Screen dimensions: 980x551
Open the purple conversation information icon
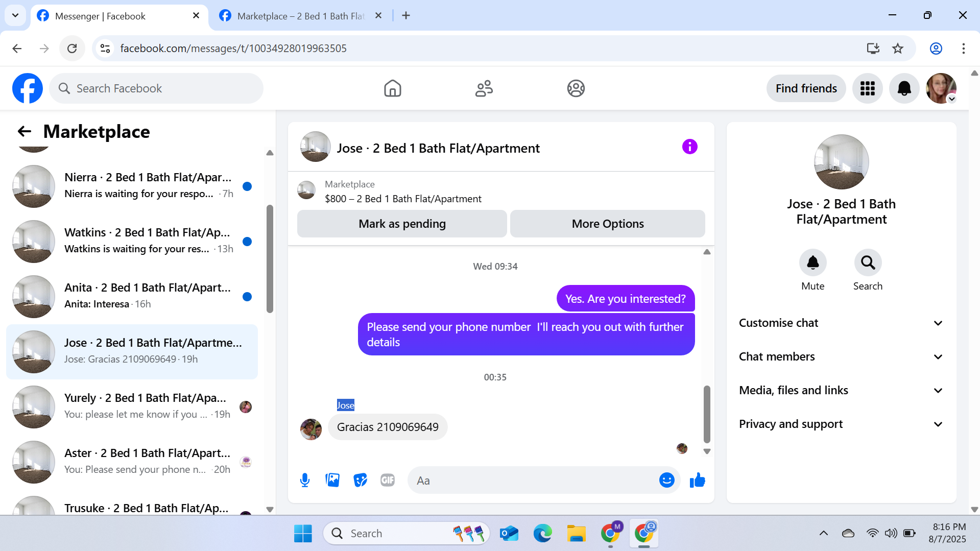click(x=689, y=147)
